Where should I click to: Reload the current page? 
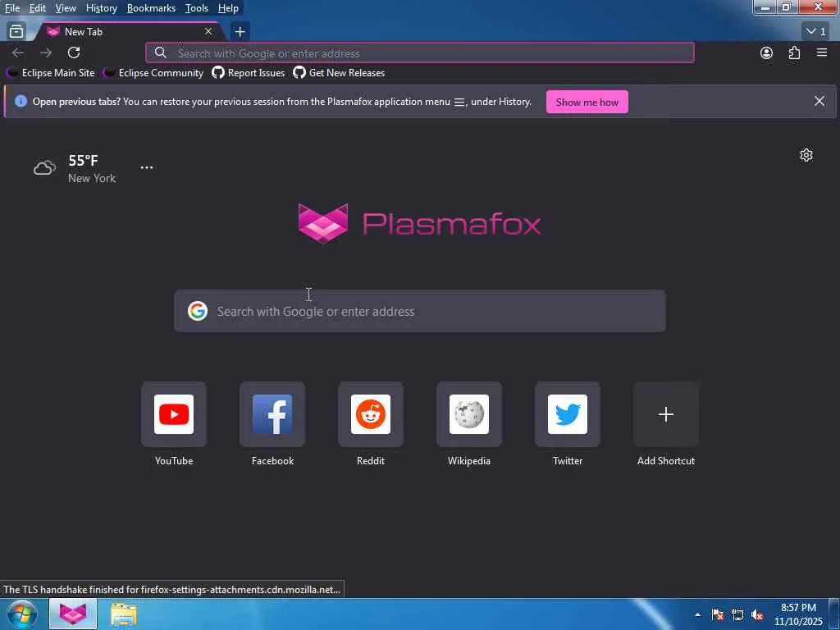(74, 52)
